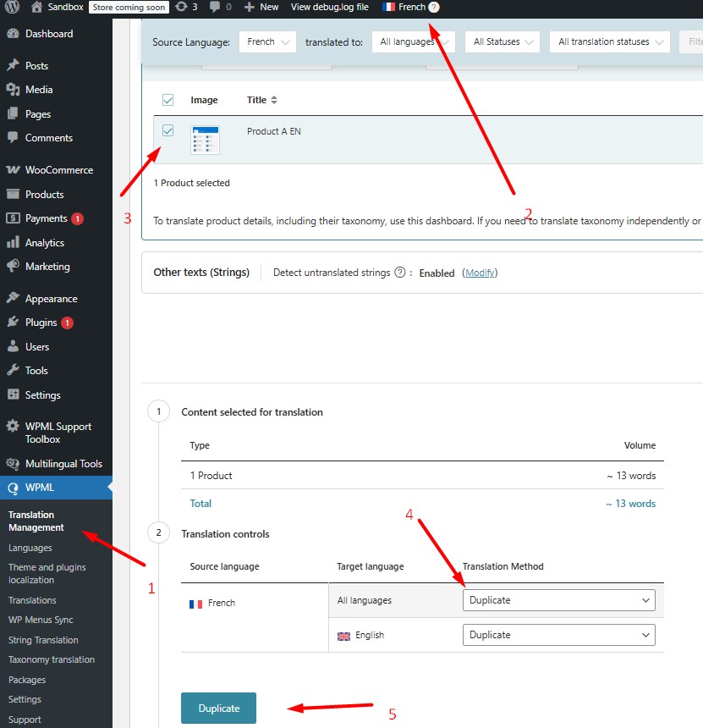Image resolution: width=703 pixels, height=728 pixels.
Task: Click the Product A EN thumbnail image
Action: pyautogui.click(x=205, y=140)
